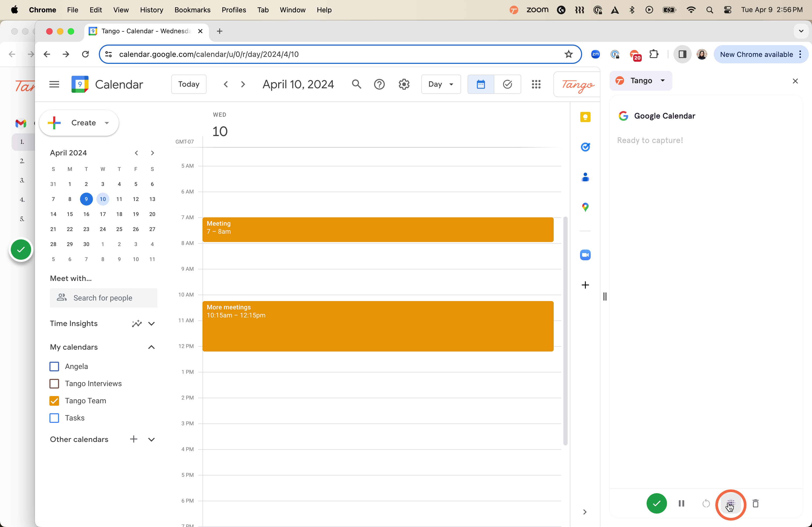Switch to the Tasks view toggle
This screenshot has width=812, height=527.
coord(507,84)
